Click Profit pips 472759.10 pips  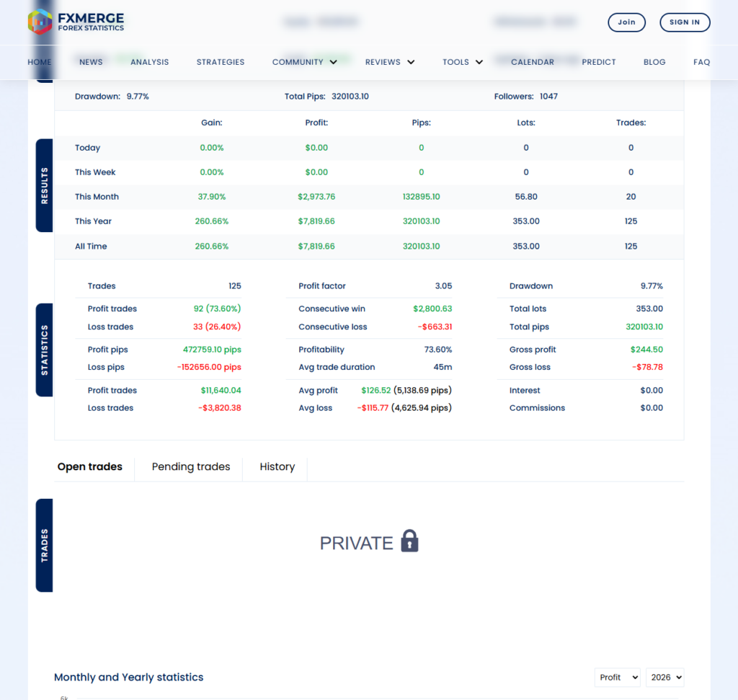point(212,350)
